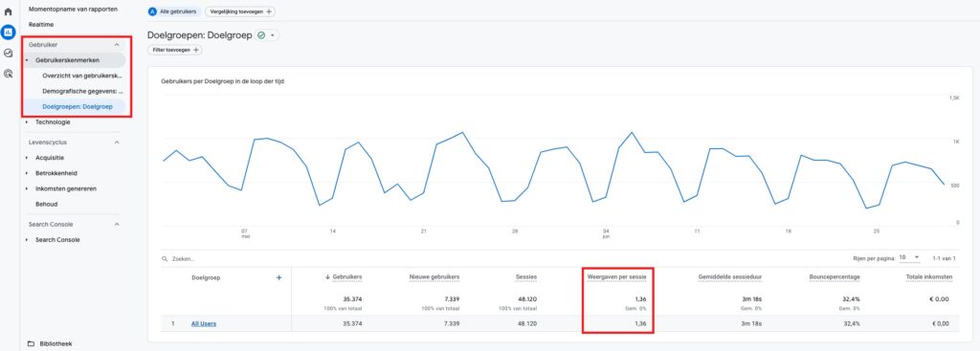Viewport: 980px width, 351px height.
Task: Click plus icon beside Doelgroep column header
Action: (278, 277)
